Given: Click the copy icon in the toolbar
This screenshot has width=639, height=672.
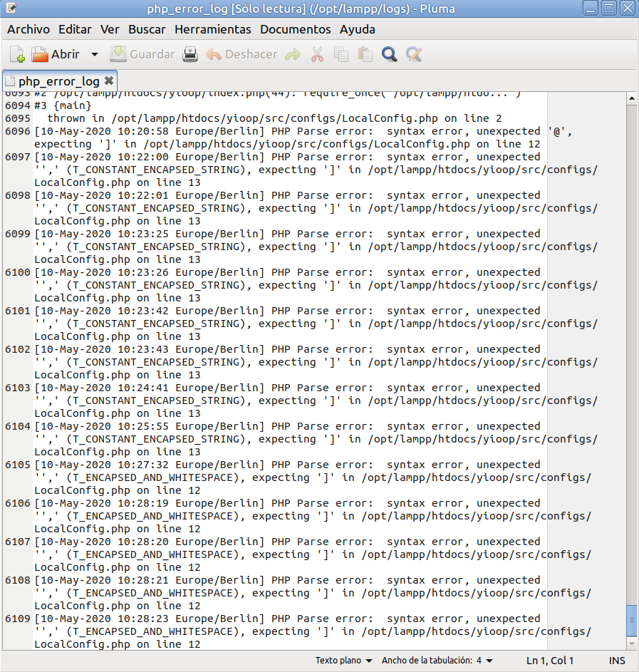Looking at the screenshot, I should tap(341, 54).
